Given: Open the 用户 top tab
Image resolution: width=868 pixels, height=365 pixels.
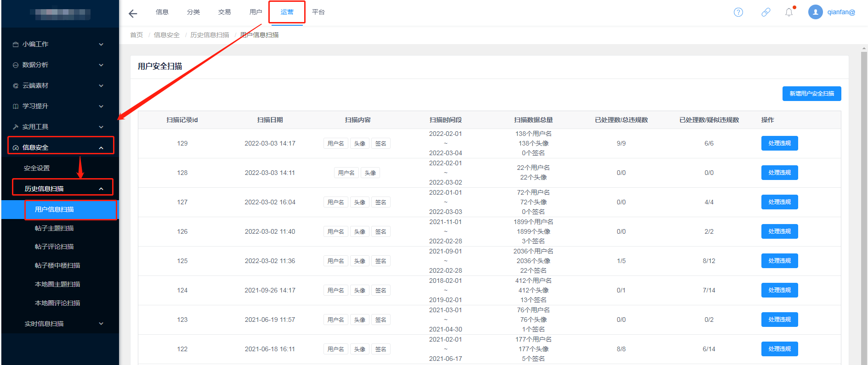Looking at the screenshot, I should (x=256, y=12).
